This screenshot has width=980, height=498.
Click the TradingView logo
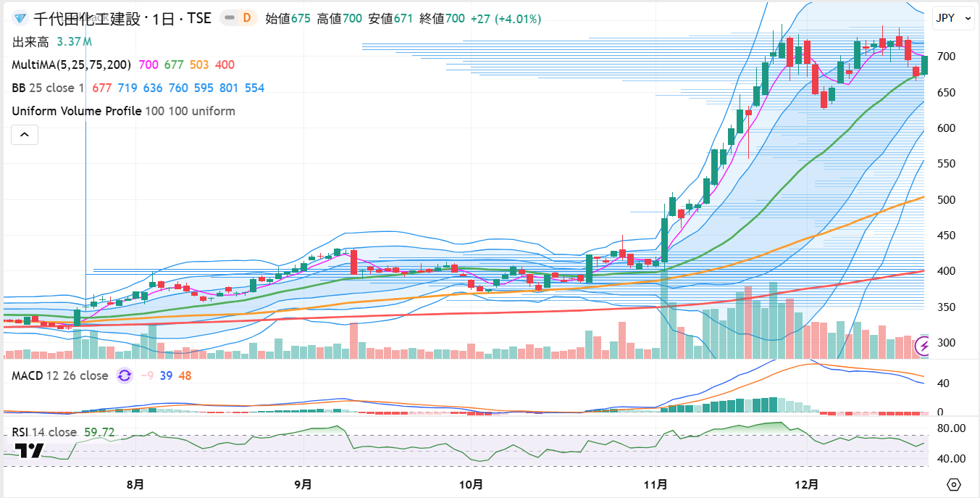(29, 450)
